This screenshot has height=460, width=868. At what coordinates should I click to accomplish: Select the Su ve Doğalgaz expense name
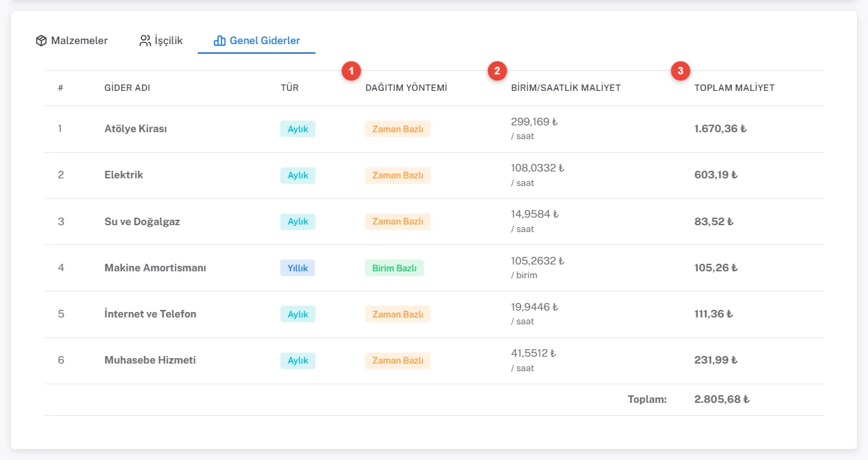(142, 222)
